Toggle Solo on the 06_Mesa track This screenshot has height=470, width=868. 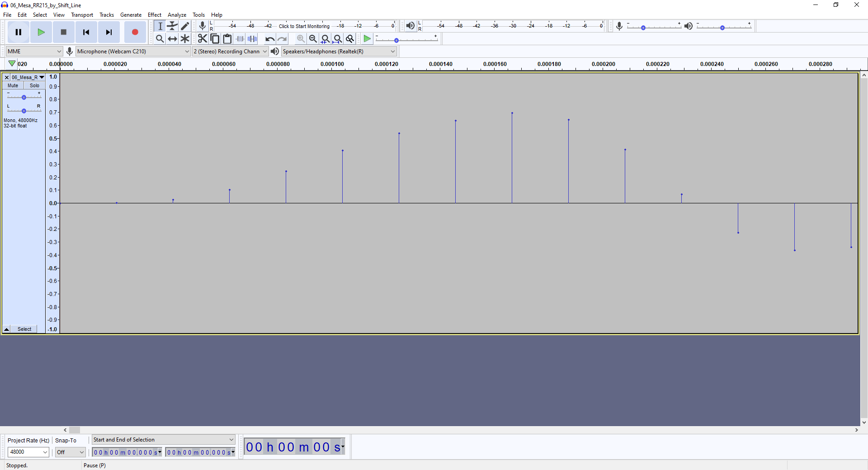(x=34, y=85)
